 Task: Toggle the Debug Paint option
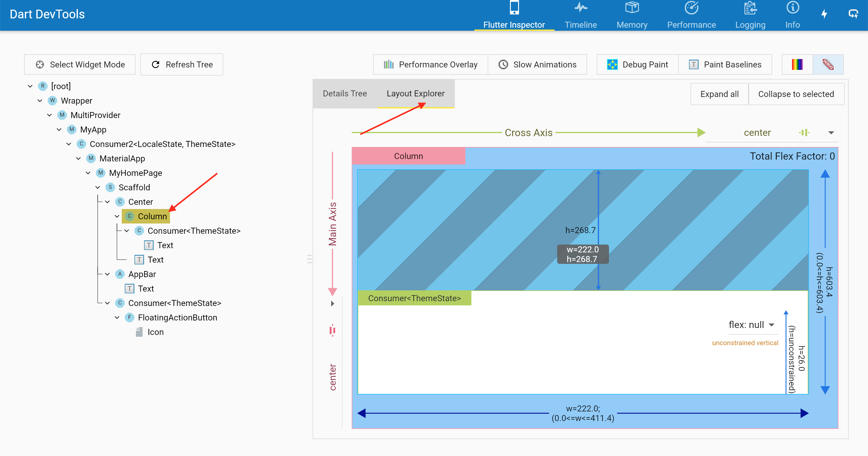[637, 64]
